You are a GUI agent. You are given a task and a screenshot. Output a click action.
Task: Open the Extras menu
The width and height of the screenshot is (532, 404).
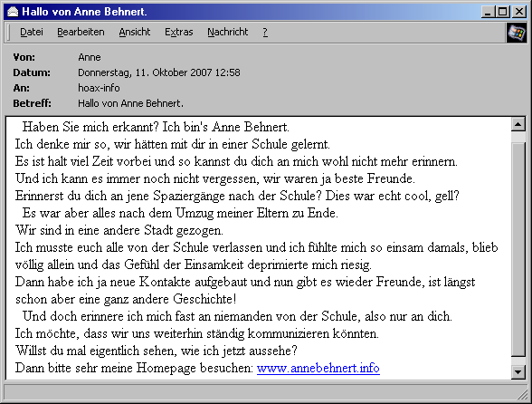pos(179,32)
